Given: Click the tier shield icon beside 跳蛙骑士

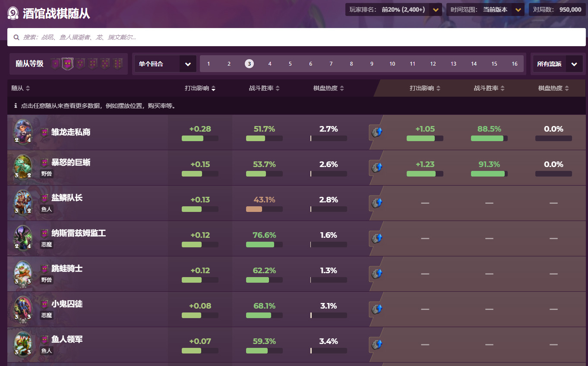Looking at the screenshot, I should pos(44,269).
